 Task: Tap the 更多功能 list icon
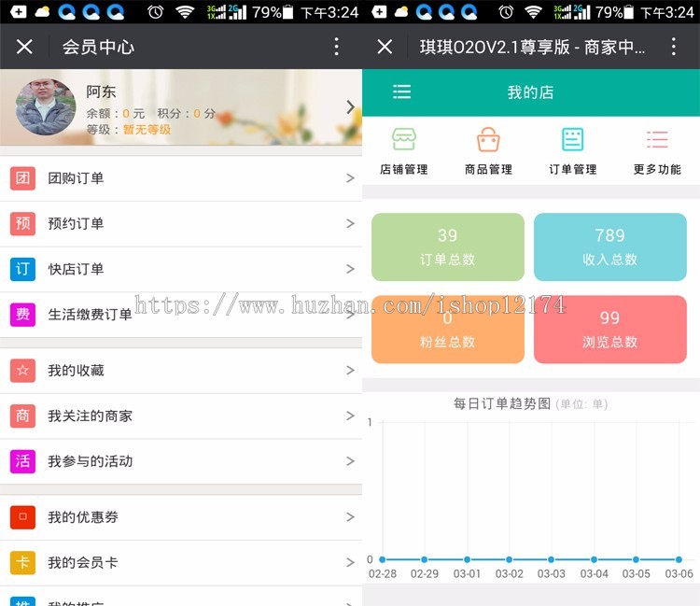(x=657, y=139)
